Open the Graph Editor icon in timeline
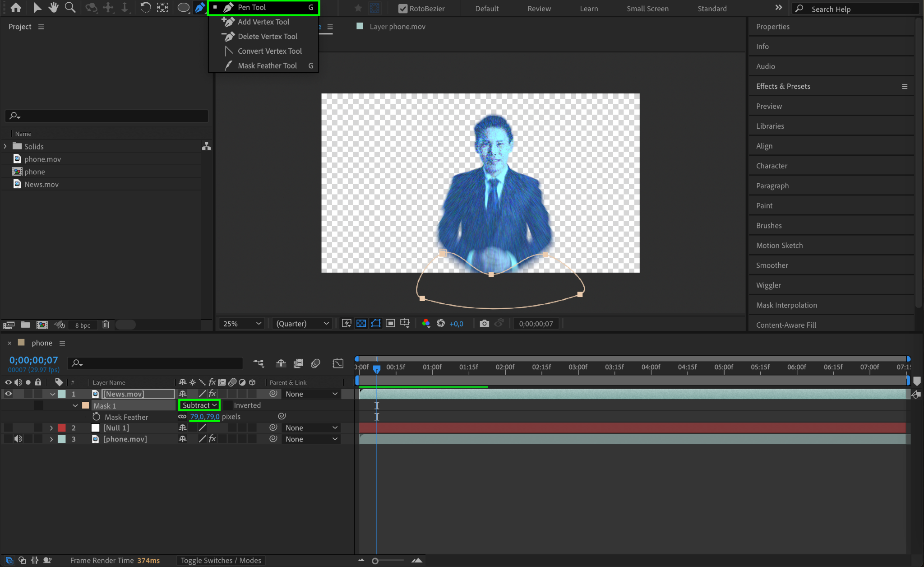Image resolution: width=924 pixels, height=567 pixels. pyautogui.click(x=338, y=363)
